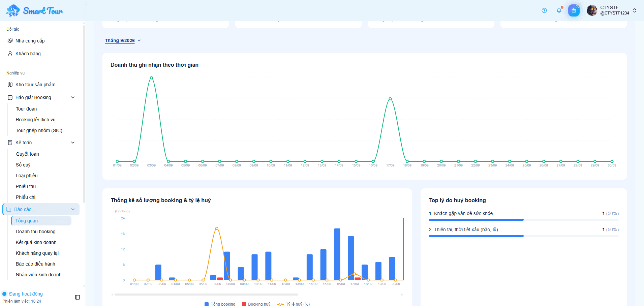The image size is (644, 306).
Task: Open Khách hàng quay lại report
Action: [x=37, y=253]
